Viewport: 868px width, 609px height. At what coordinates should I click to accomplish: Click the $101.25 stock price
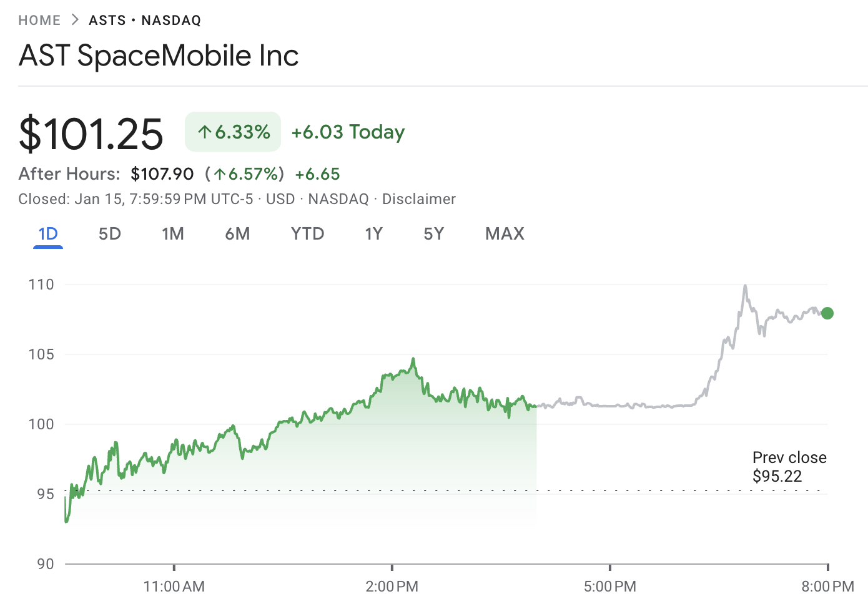pos(91,132)
